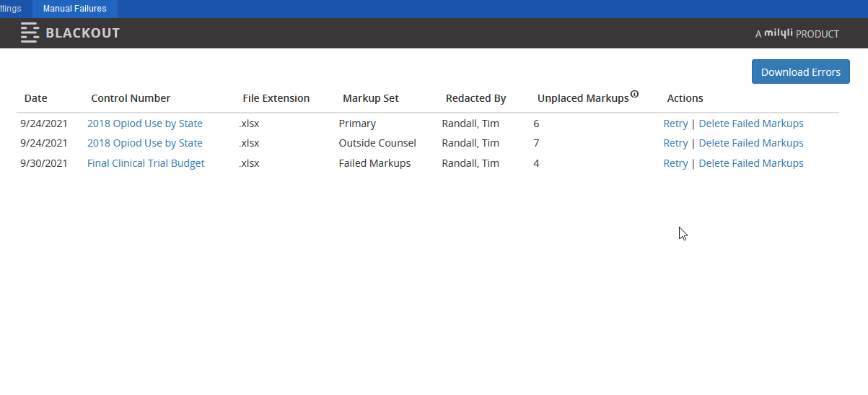Retry the Outside Counsel markup set row
Image resolution: width=868 pixels, height=395 pixels.
click(x=675, y=143)
